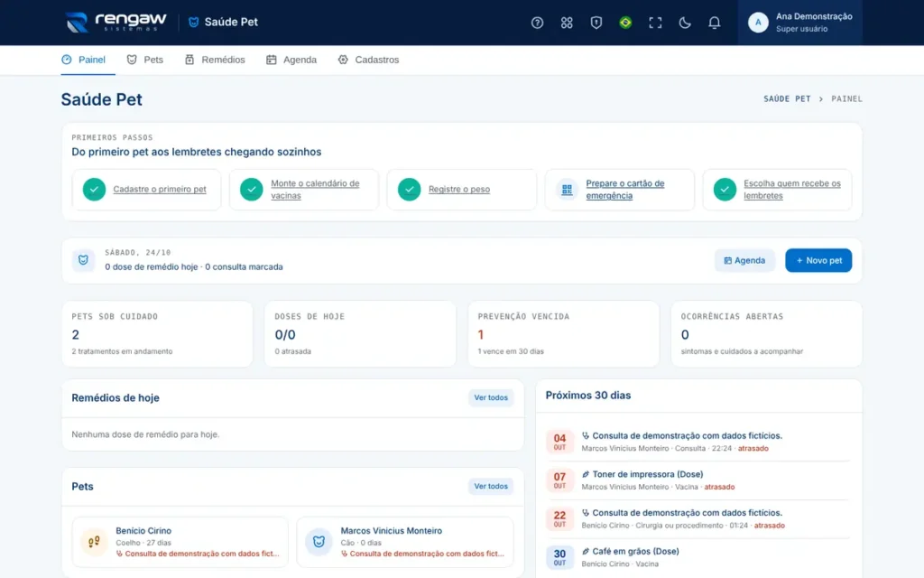Image resolution: width=924 pixels, height=578 pixels.
Task: Click the dog icon of Marcos Vinicius Monteiro
Action: tap(319, 542)
